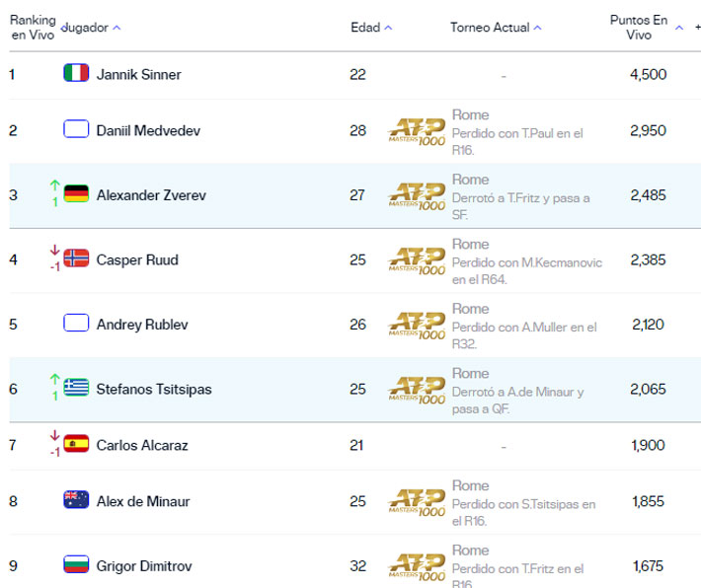
Task: Sort by Edad column arrow
Action: pos(388,28)
